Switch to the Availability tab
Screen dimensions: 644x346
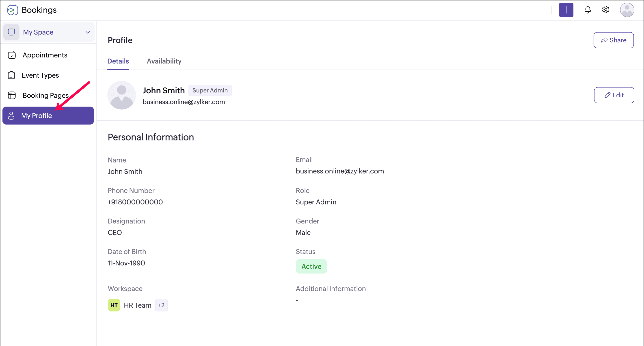tap(164, 61)
